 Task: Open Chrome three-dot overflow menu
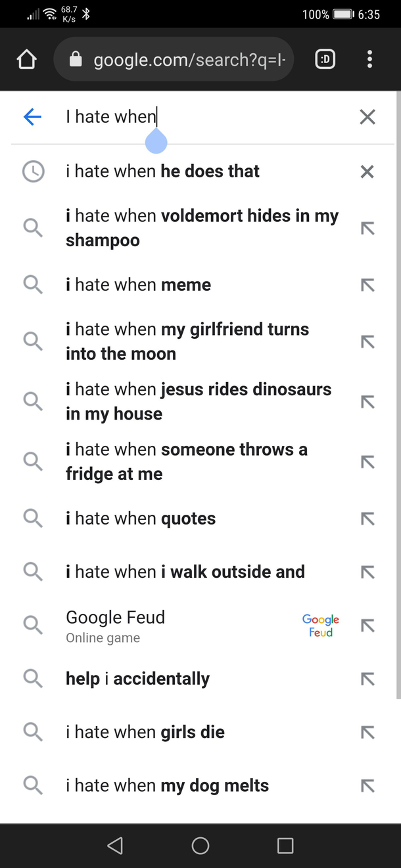369,60
